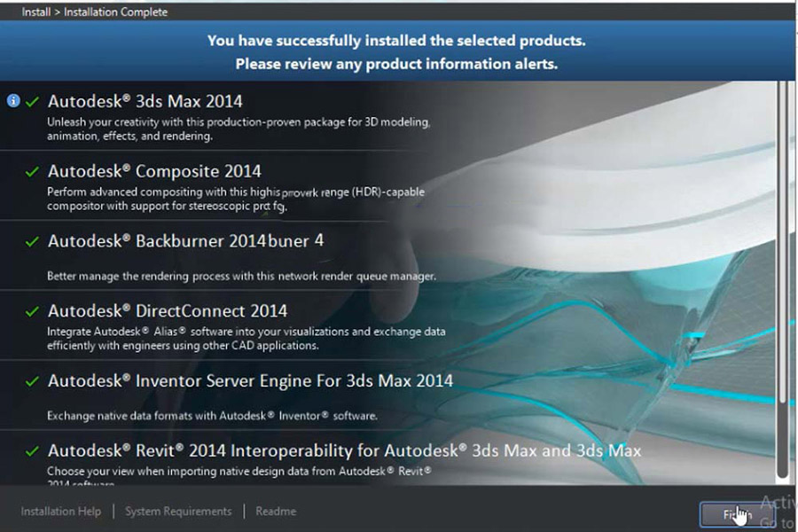Select the Autodesk Backburner 2014 title
Viewport: 798px width, 532px height.
point(186,241)
